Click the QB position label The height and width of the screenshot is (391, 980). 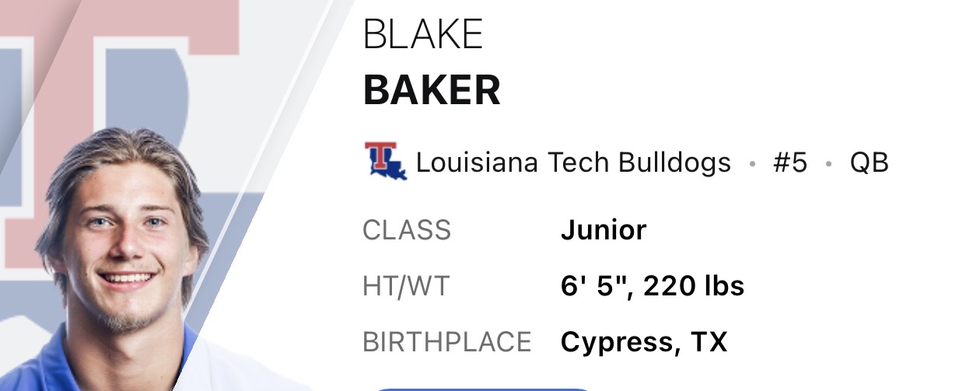pos(869,163)
